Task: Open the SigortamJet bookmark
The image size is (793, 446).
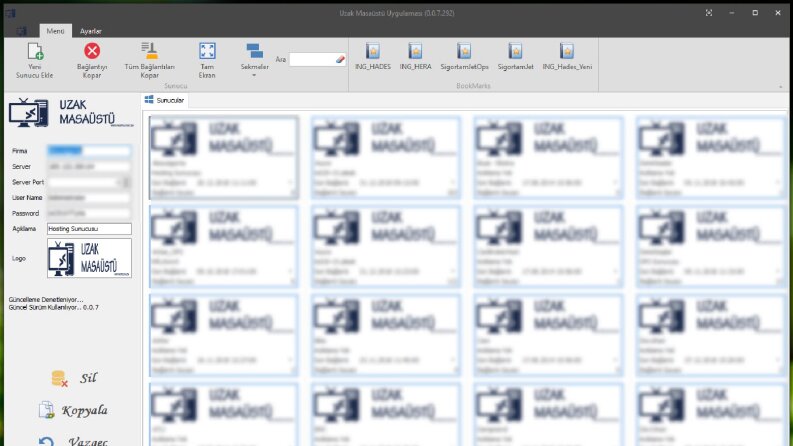Action: [515, 57]
